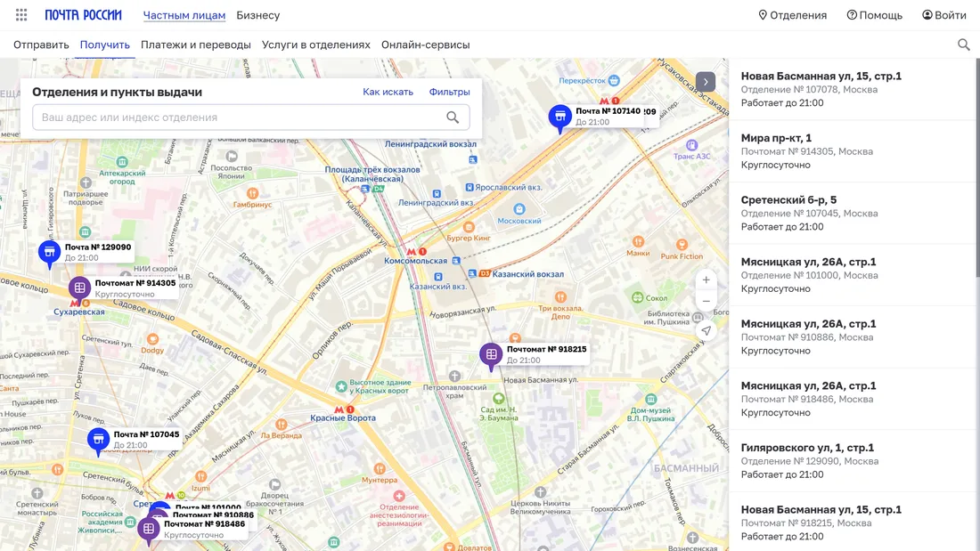Select the Почтомат № 918215 purple marker

(490, 354)
